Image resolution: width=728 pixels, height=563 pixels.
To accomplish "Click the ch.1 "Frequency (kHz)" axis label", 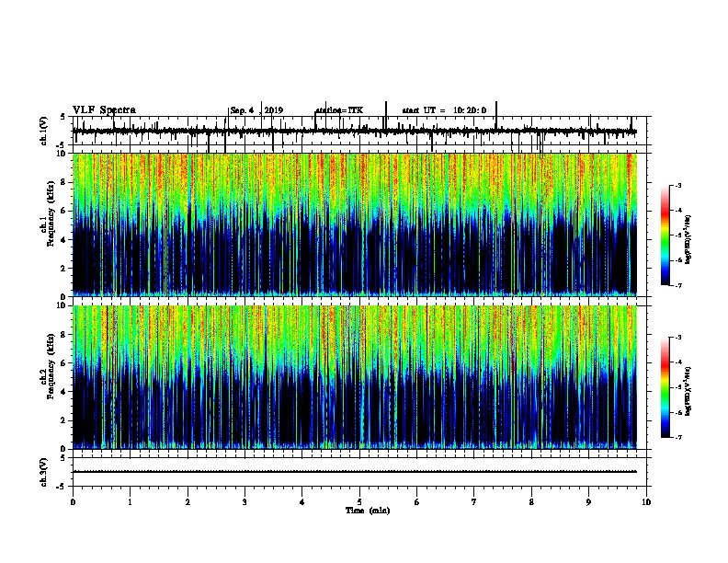I will tap(51, 214).
